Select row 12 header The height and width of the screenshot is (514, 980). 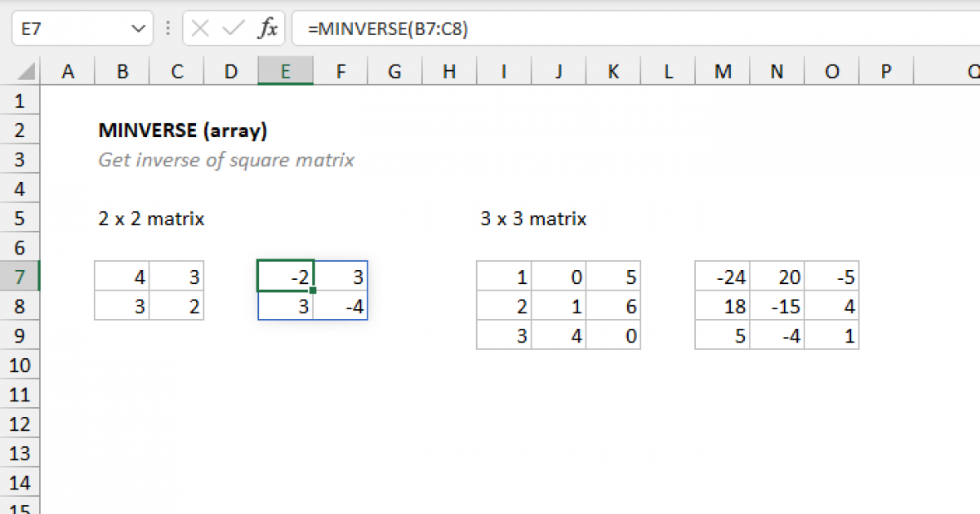coord(20,424)
